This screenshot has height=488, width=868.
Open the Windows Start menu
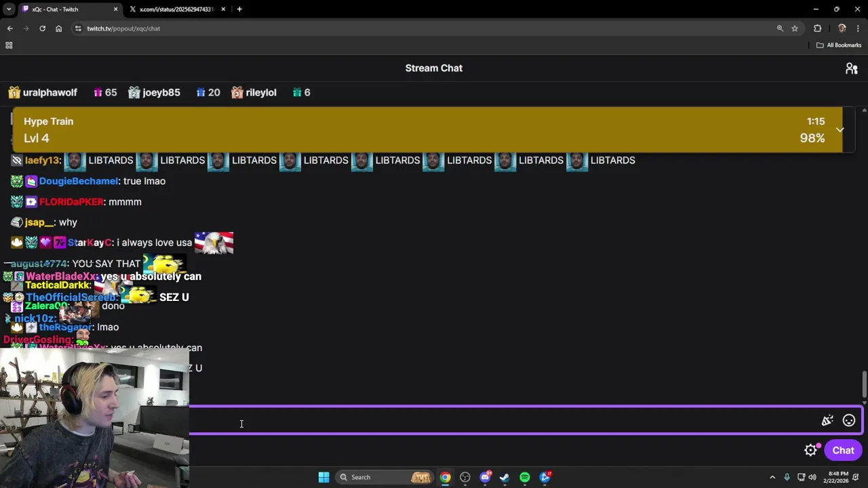(323, 477)
